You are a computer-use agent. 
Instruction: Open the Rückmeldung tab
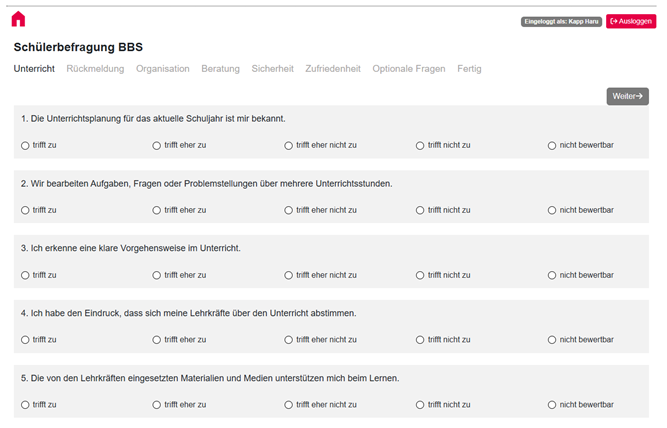click(95, 69)
